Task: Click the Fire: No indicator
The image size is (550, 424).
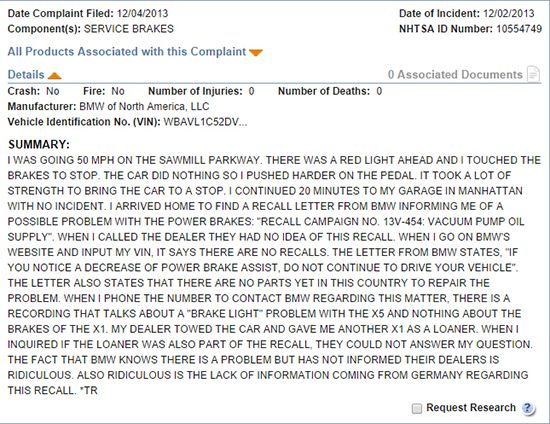Action: point(104,91)
